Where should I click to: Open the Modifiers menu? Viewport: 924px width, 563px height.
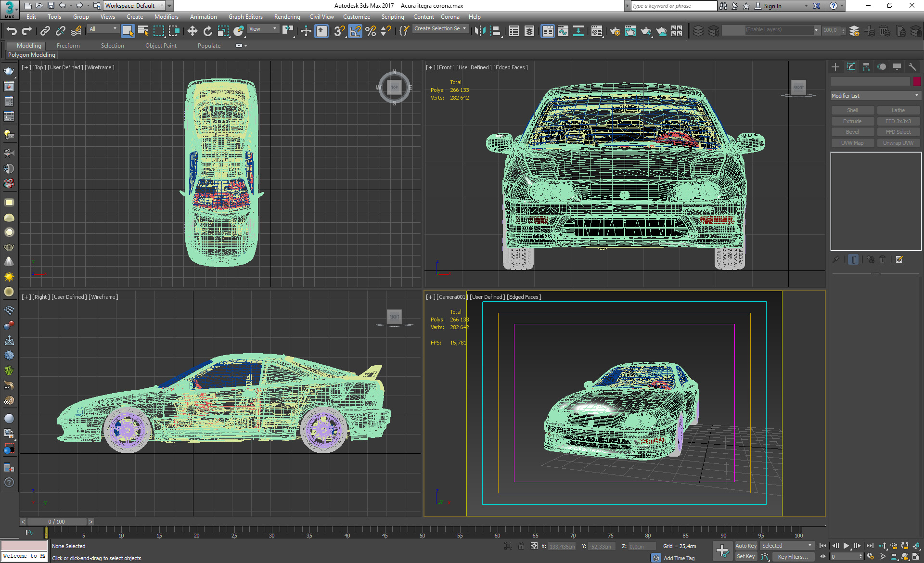[x=166, y=17]
